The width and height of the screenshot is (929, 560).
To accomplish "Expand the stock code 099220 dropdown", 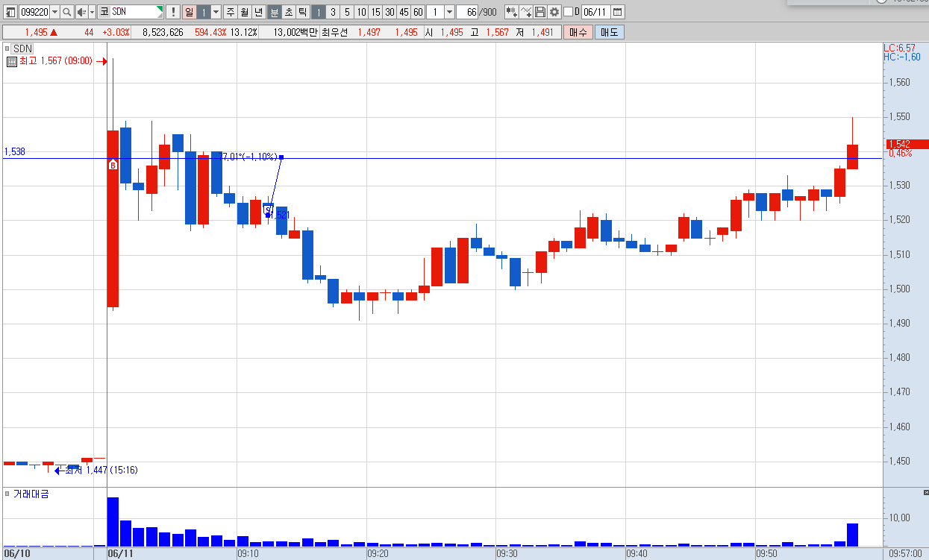I will pyautogui.click(x=54, y=12).
